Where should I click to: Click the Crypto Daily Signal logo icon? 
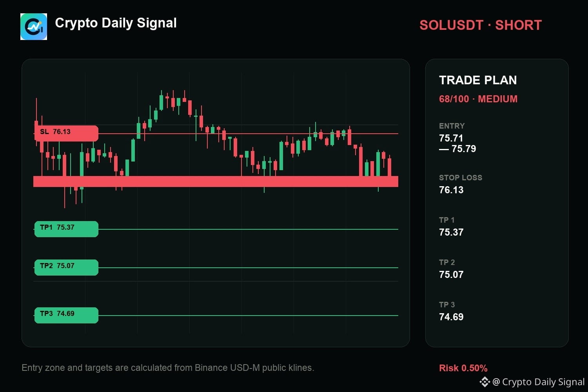click(x=34, y=27)
